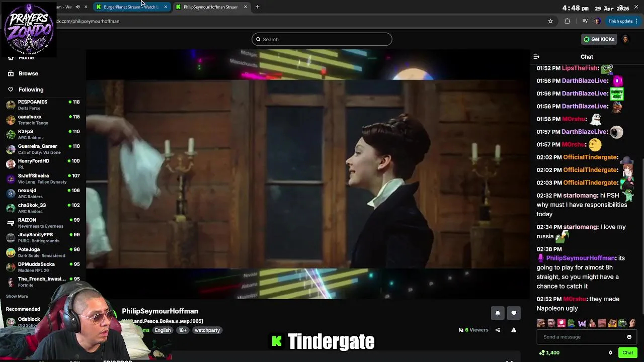Image resolution: width=644 pixels, height=362 pixels.
Task: Open the PESPGAMES channel
Action: (43, 105)
